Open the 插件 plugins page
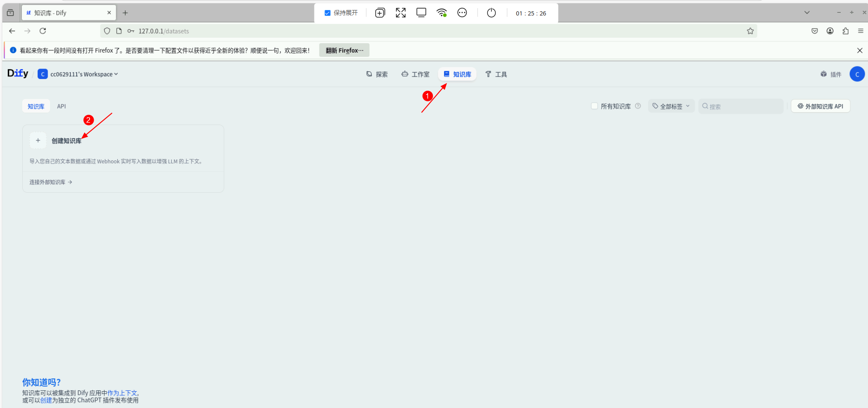Viewport: 868px width, 408px height. [x=831, y=74]
